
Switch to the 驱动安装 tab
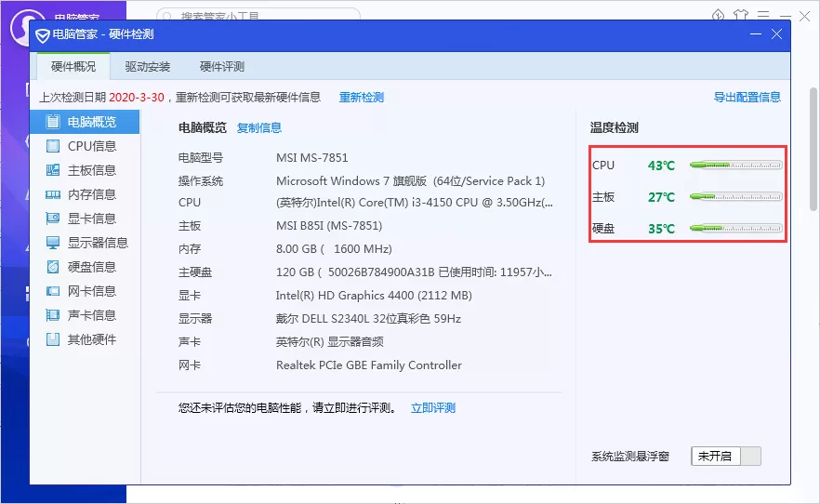tap(148, 66)
